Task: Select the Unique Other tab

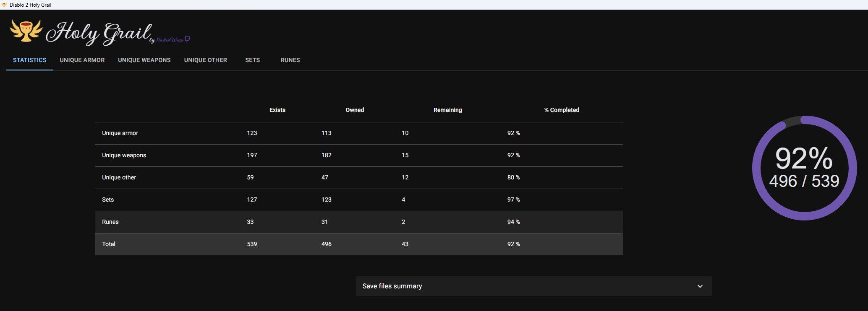Action: tap(205, 60)
